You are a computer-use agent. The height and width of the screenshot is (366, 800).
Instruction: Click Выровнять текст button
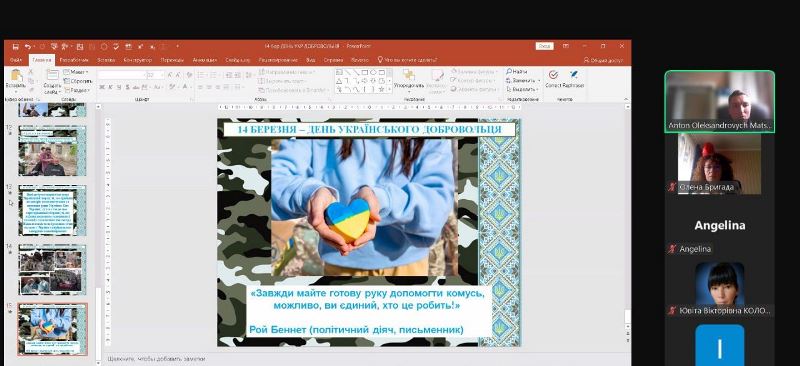pyautogui.click(x=282, y=81)
